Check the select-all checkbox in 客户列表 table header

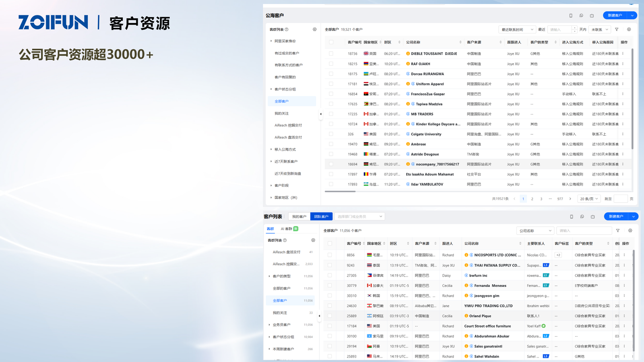[330, 243]
